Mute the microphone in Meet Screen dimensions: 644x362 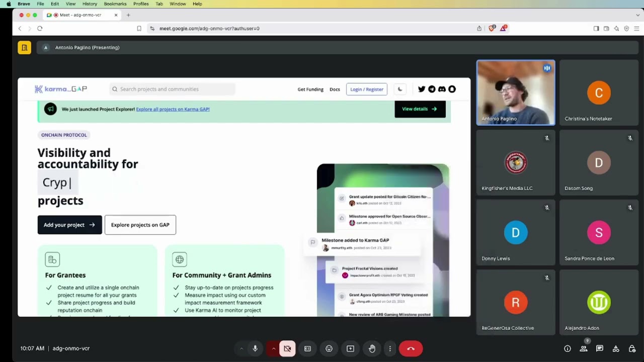pos(255,348)
